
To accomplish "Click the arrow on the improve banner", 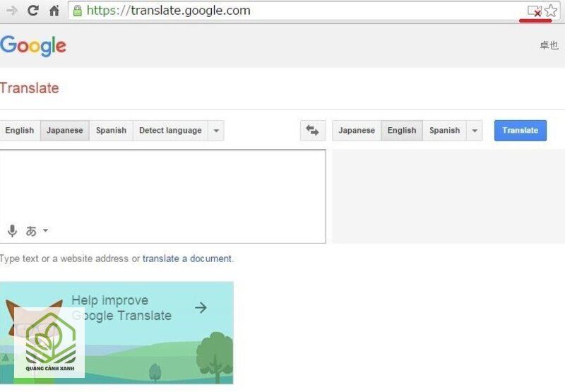I will (201, 308).
